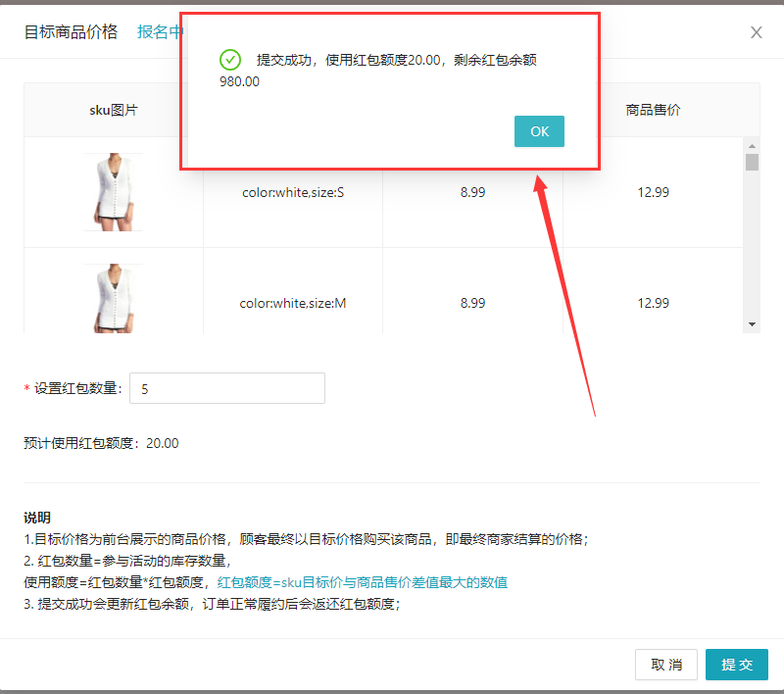The image size is (784, 694).
Task: Click the first white cardigan SKU thumbnail
Action: 113,192
